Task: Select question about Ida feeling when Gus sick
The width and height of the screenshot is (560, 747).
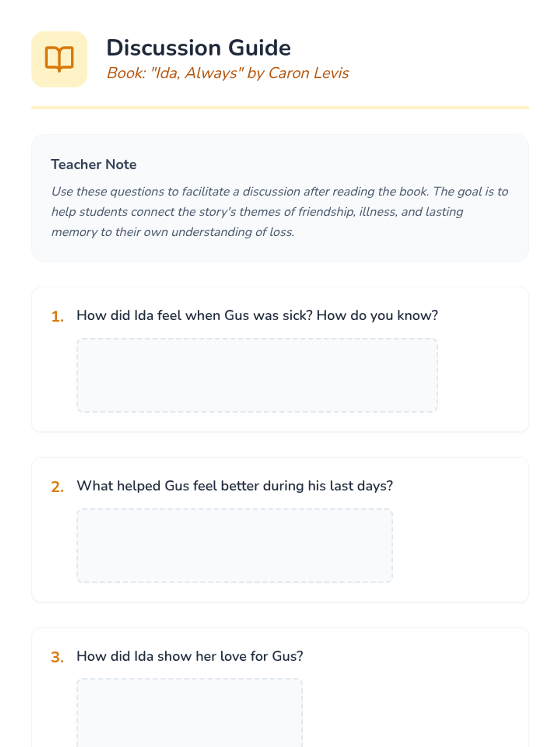Action: coord(257,316)
